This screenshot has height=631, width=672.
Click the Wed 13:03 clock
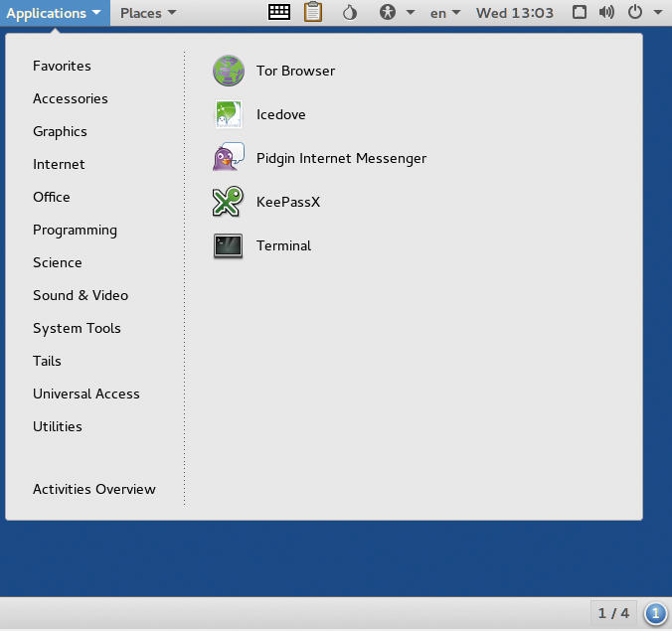click(515, 13)
